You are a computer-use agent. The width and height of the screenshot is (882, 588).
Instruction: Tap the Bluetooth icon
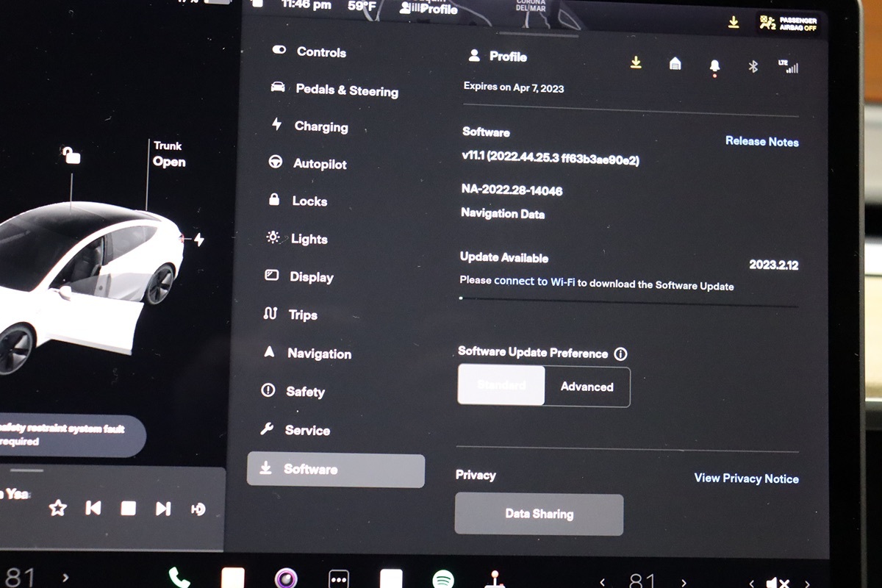point(753,66)
